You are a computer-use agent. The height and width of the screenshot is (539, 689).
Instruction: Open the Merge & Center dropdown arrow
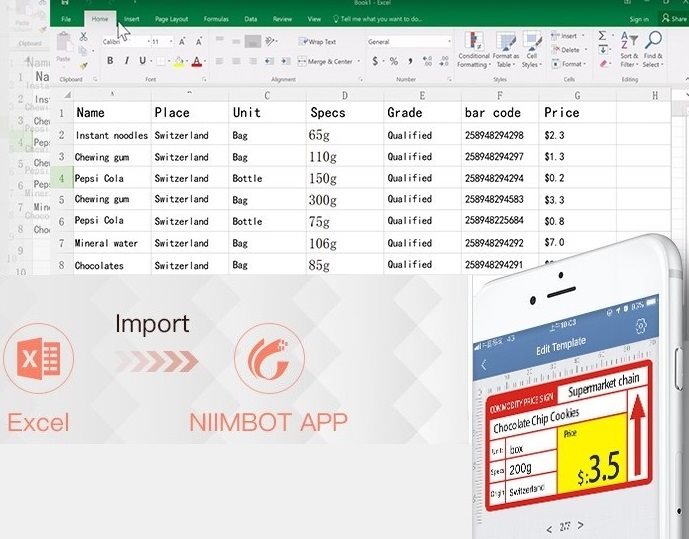[359, 61]
